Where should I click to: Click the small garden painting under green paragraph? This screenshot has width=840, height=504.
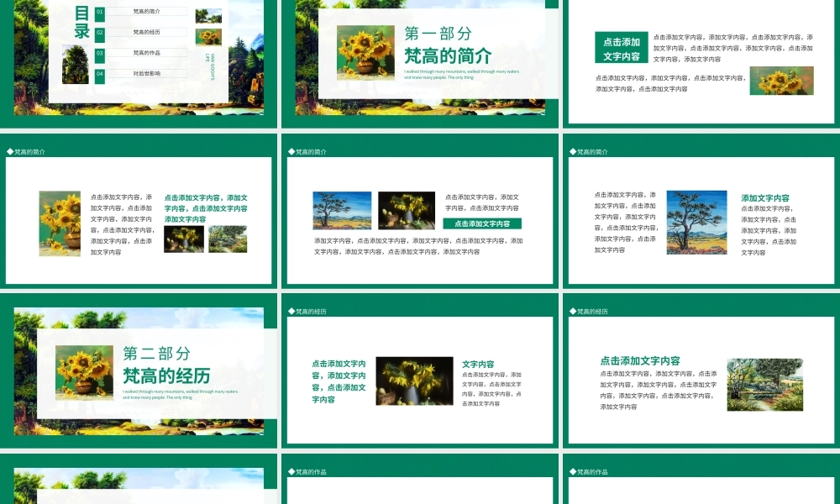tap(228, 239)
